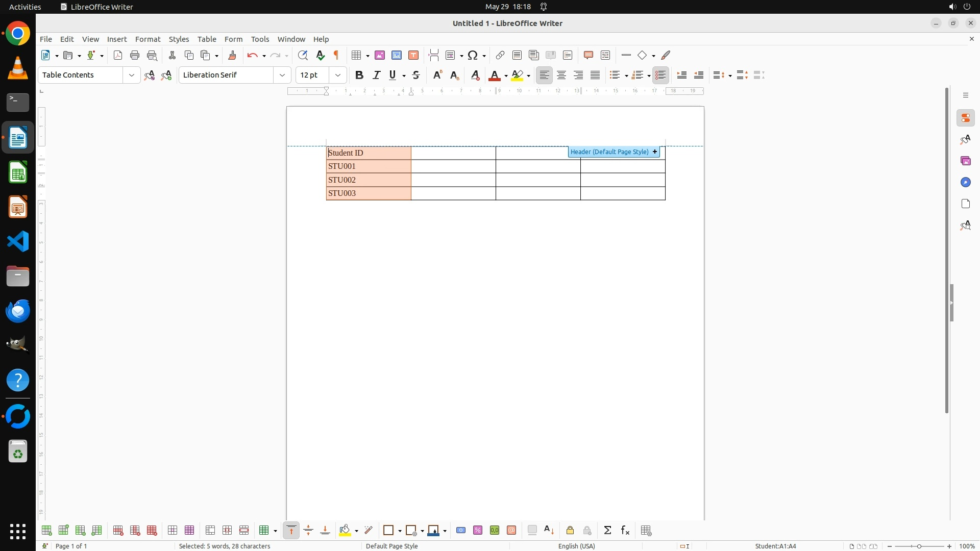The width and height of the screenshot is (980, 551).
Task: Open the Table menu
Action: 207,39
